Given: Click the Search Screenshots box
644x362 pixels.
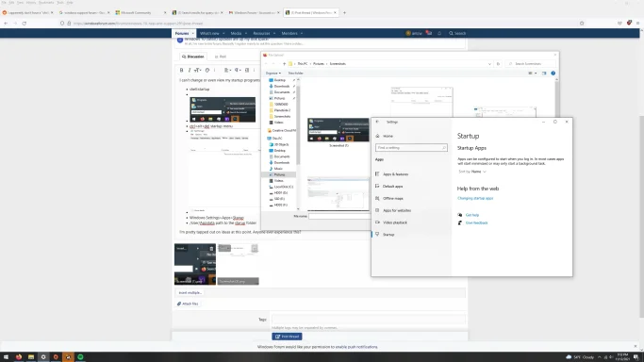Looking at the screenshot, I should coord(530,63).
